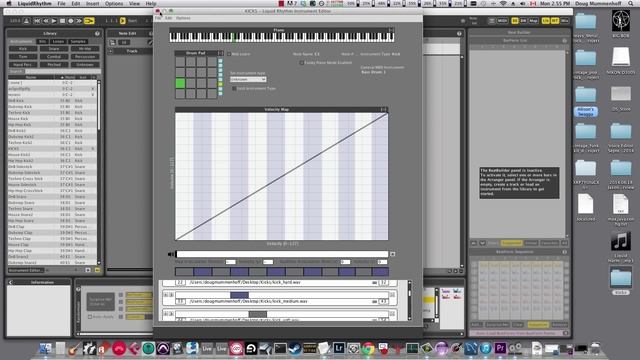Click the green active drum pad
The width and height of the screenshot is (640, 360).
[180, 83]
